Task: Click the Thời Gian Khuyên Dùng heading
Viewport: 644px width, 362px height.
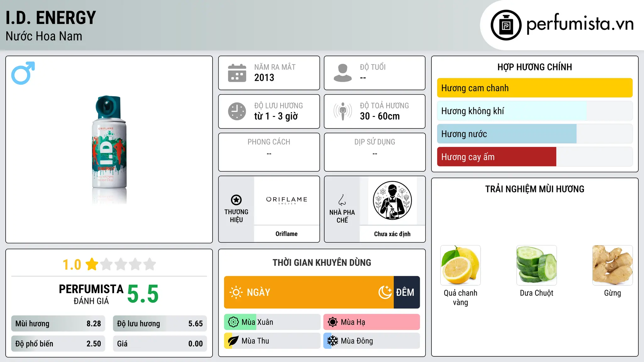Action: coord(322,262)
